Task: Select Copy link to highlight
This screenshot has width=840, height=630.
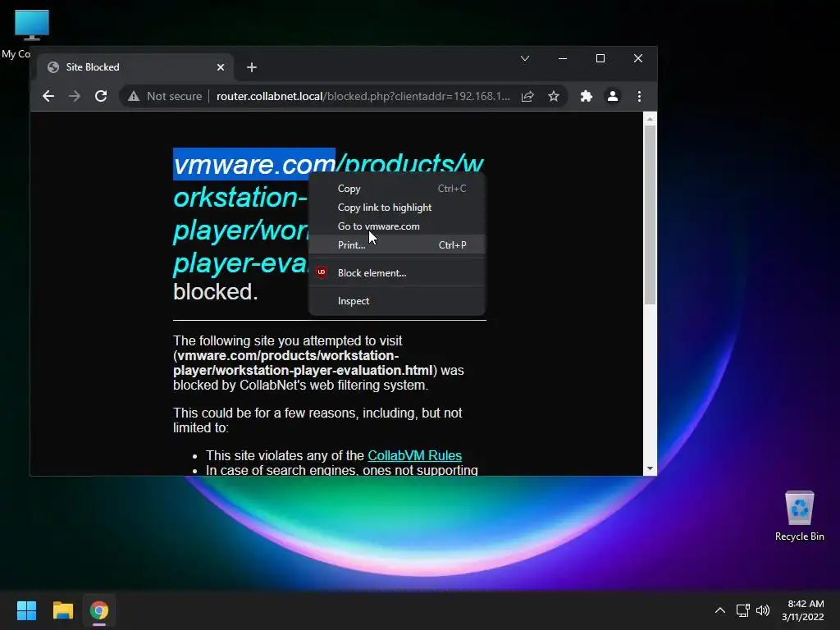Action: coord(397,208)
